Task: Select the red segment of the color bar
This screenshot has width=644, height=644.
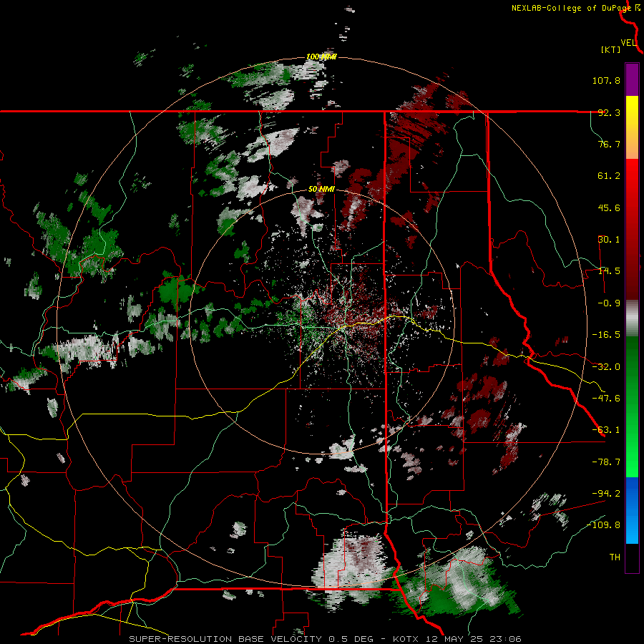Action: pos(632,229)
